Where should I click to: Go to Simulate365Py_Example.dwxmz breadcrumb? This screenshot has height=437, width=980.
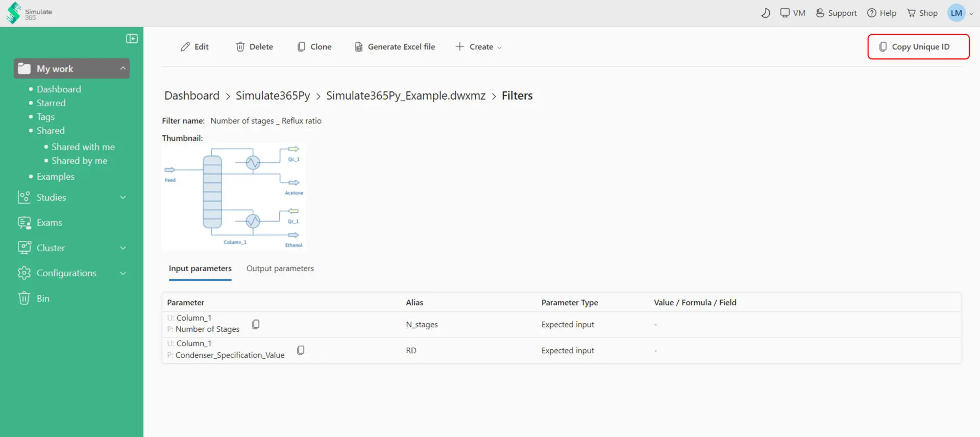coord(406,96)
